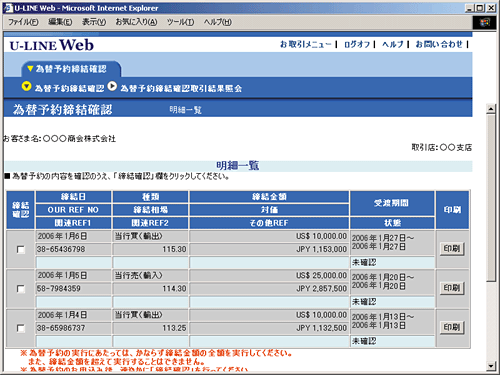Click 印刷 button for the 2006年1月5日 deal
The image size is (500, 375).
452,288
